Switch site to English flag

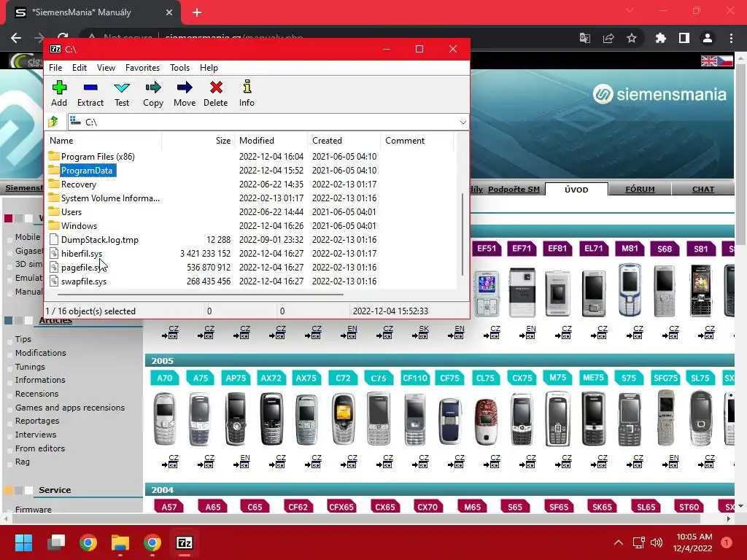pyautogui.click(x=709, y=61)
